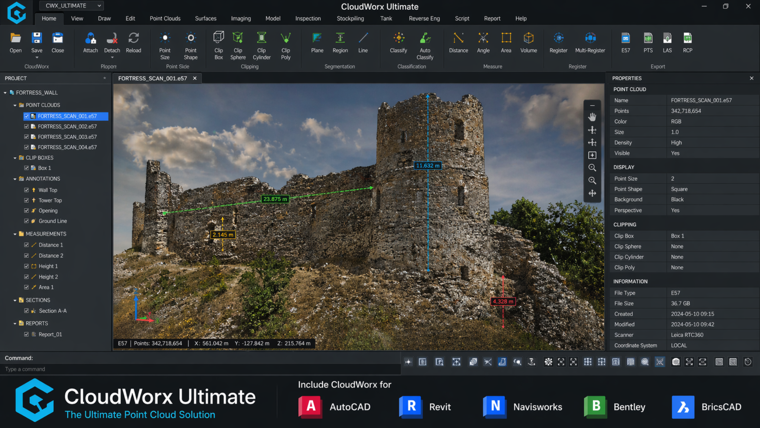The width and height of the screenshot is (760, 428).
Task: Collapse the ANNOTATIONS folder
Action: [15, 179]
